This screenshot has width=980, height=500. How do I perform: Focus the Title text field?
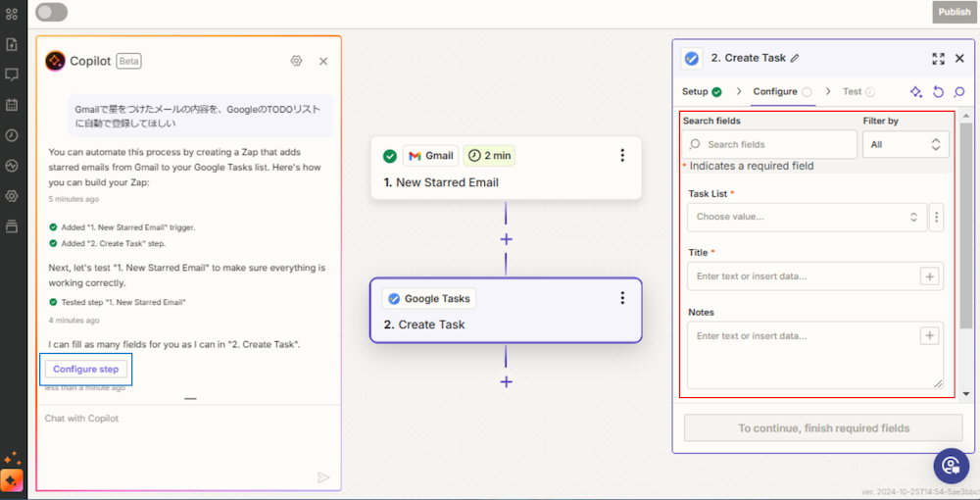815,276
